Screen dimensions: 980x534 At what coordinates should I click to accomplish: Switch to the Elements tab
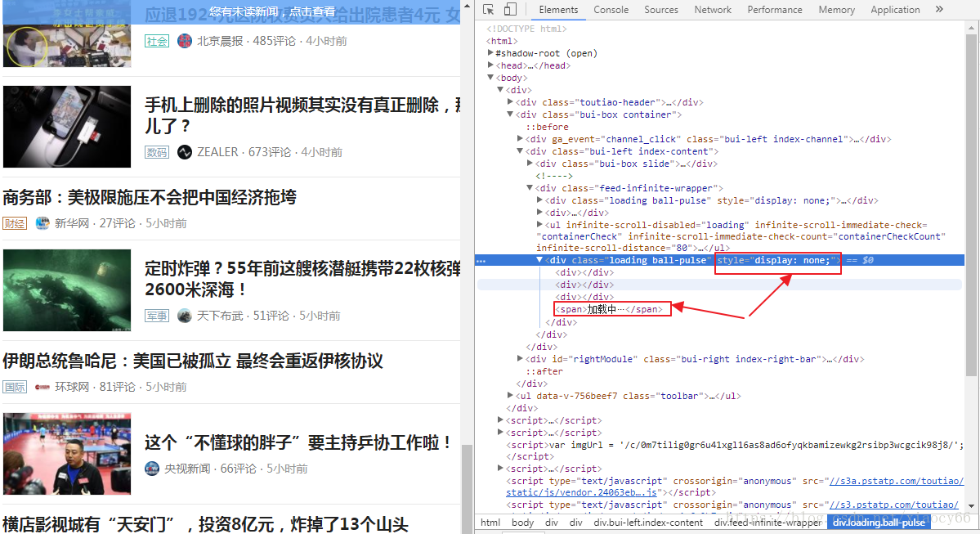[558, 9]
